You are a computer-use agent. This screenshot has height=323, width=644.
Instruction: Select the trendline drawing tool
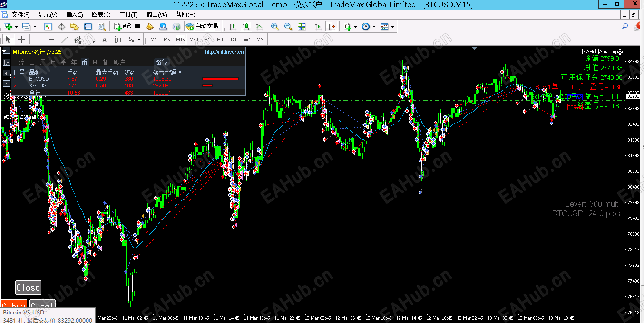click(x=65, y=39)
